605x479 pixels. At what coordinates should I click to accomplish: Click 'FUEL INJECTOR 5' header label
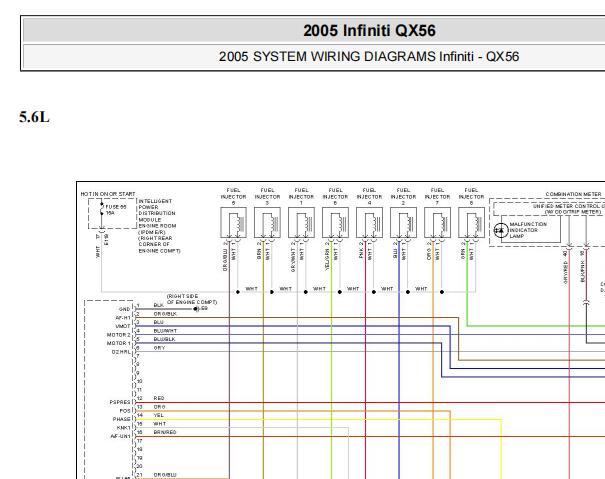233,196
